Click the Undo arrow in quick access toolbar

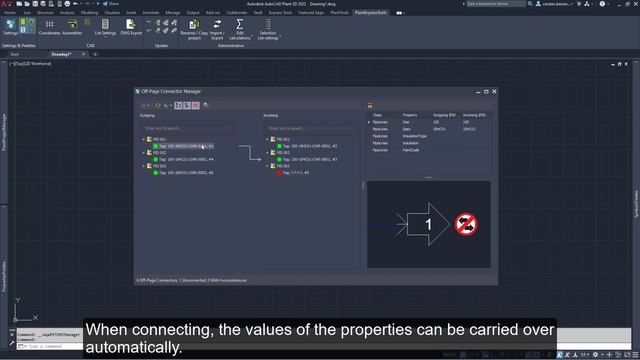point(76,4)
